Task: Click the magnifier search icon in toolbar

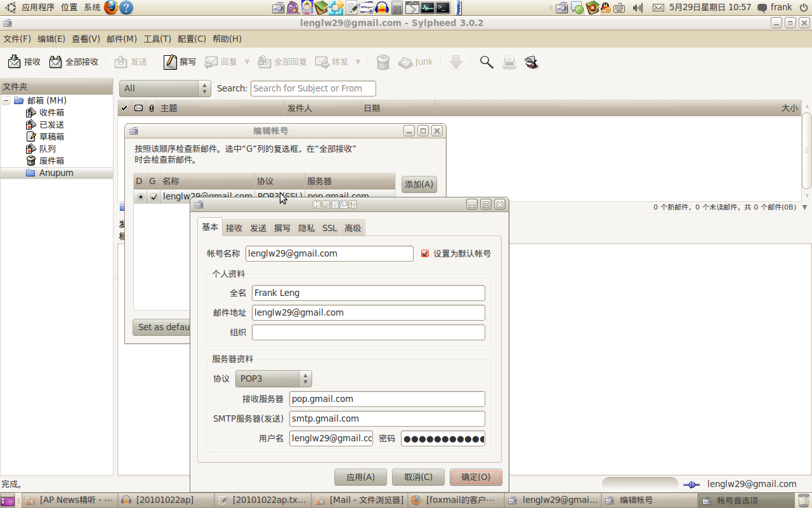Action: click(487, 62)
